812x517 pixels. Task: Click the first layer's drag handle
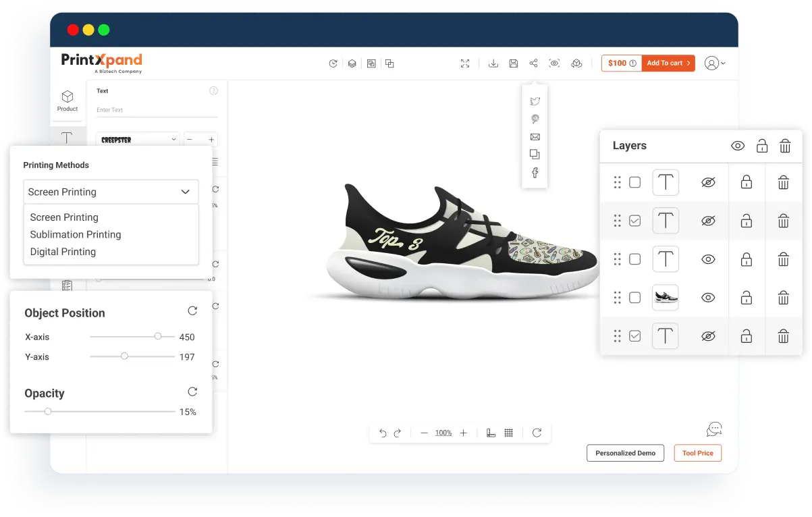coord(617,182)
